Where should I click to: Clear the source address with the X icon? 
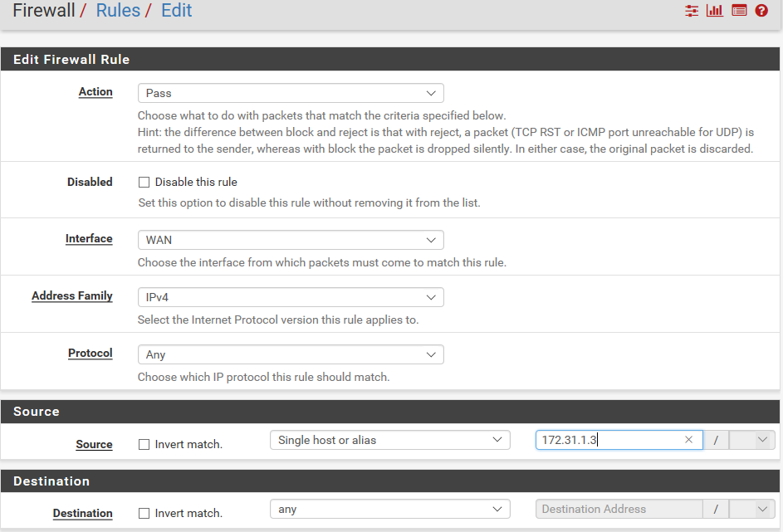pos(688,440)
